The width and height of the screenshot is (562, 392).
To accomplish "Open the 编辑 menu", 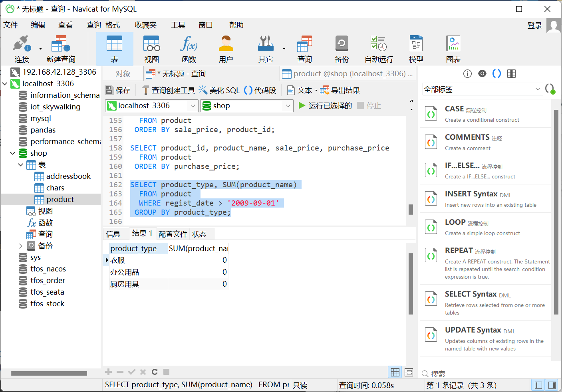I will [38, 25].
